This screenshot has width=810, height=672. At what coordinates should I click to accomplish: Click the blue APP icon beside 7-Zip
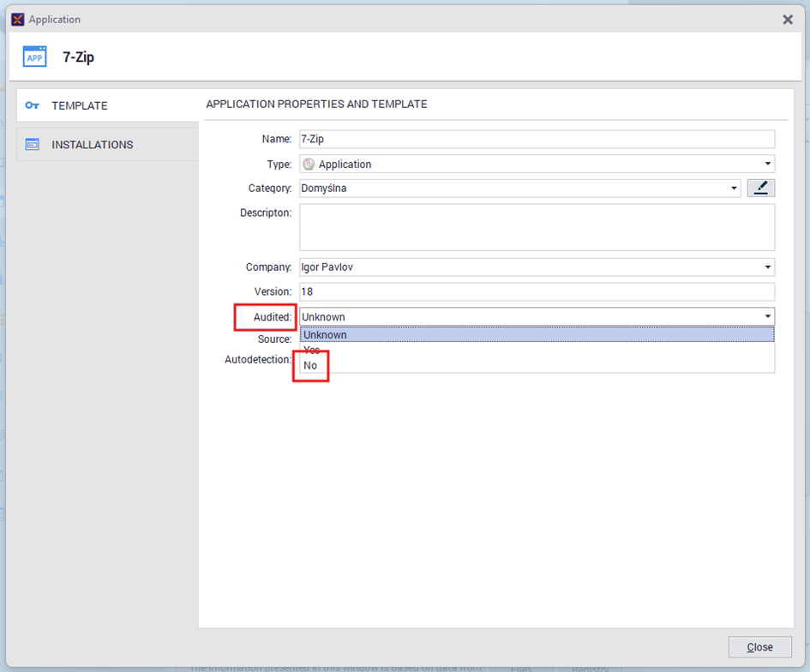tap(35, 57)
